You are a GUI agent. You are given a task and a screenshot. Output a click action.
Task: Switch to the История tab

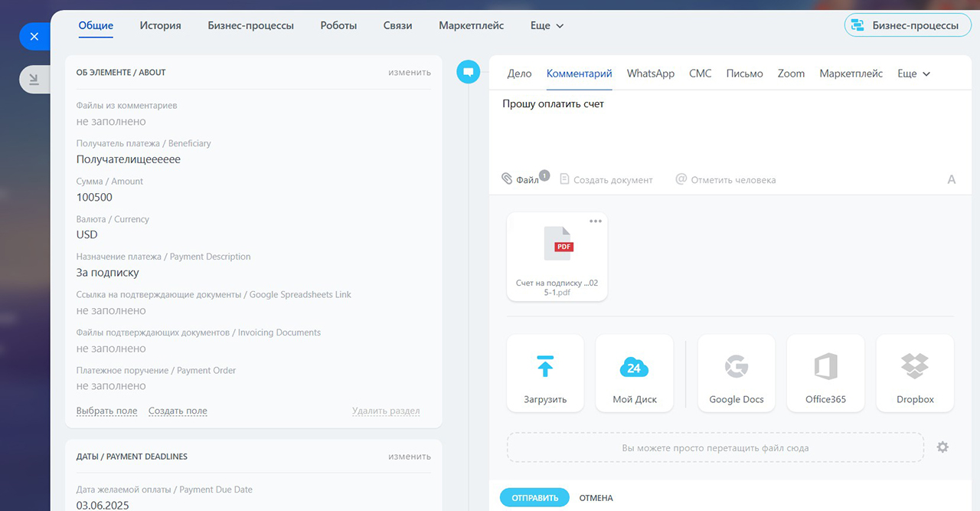click(160, 25)
